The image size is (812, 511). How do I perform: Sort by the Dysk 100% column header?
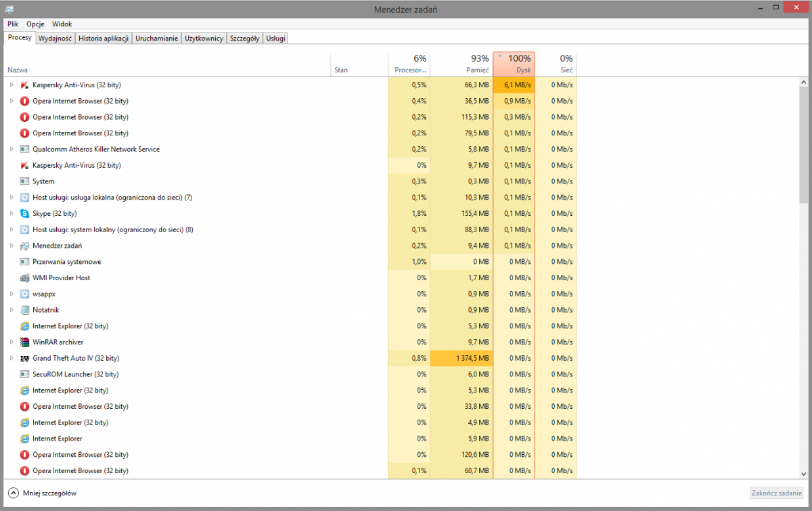[x=514, y=64]
